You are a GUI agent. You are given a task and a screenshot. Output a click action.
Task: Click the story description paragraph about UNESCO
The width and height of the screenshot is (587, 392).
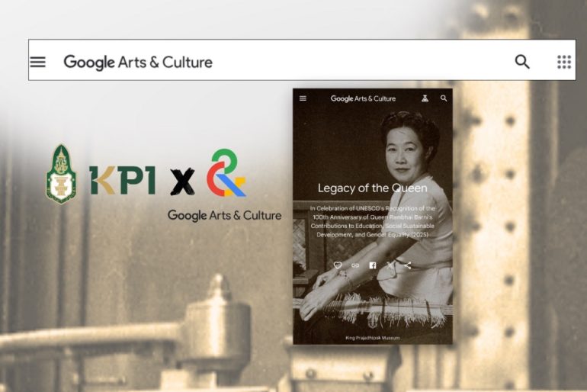pyautogui.click(x=372, y=222)
